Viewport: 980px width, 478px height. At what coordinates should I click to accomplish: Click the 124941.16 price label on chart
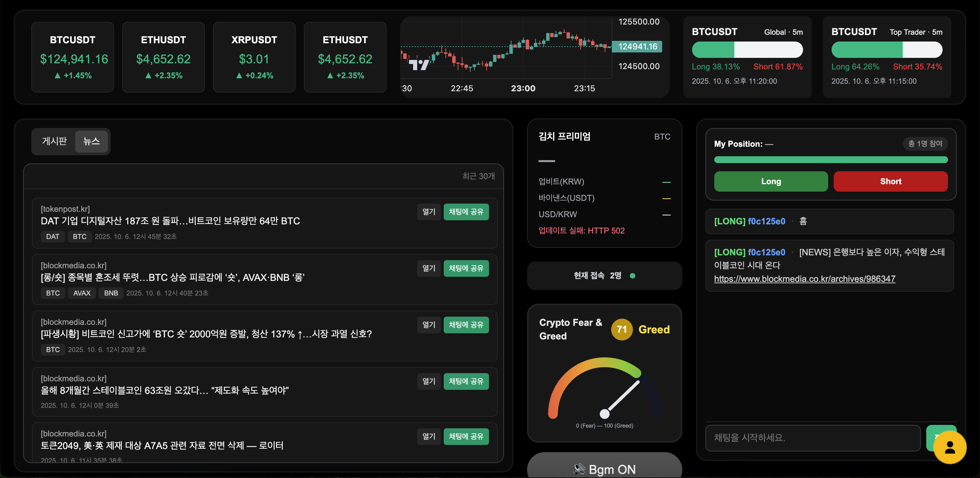(637, 46)
